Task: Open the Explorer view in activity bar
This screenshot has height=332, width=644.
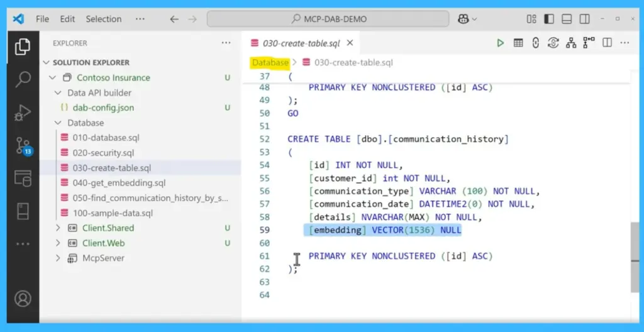Action: point(23,47)
